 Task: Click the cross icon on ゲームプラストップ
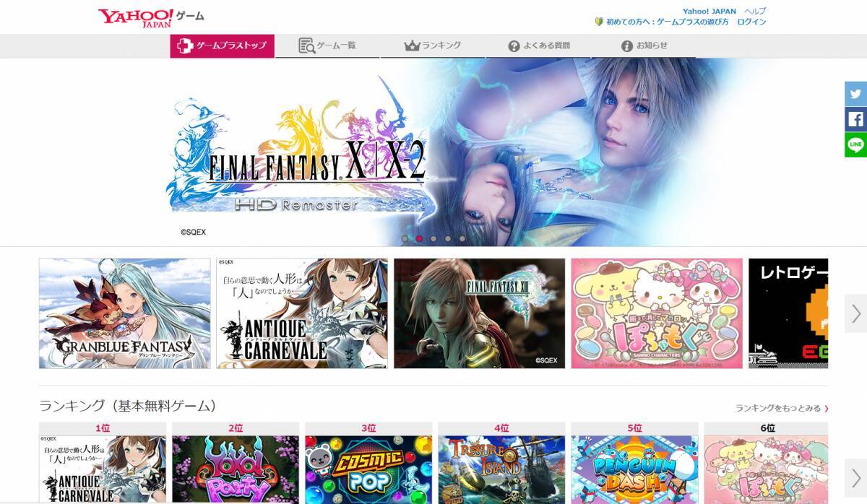[x=184, y=45]
